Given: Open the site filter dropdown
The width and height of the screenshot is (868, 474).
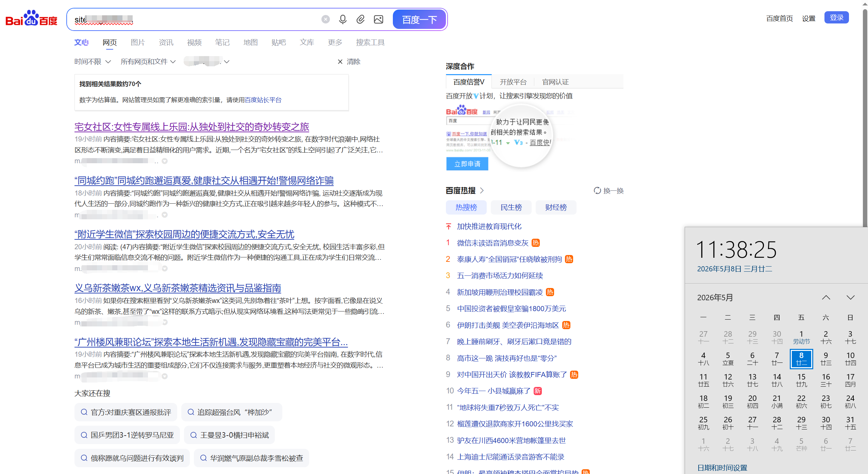Looking at the screenshot, I should 206,62.
